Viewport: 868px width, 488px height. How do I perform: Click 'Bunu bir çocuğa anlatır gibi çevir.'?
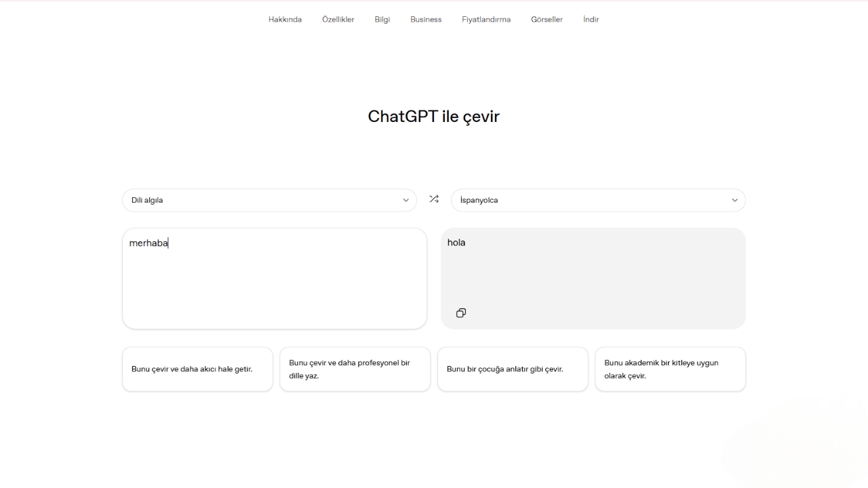pos(513,369)
